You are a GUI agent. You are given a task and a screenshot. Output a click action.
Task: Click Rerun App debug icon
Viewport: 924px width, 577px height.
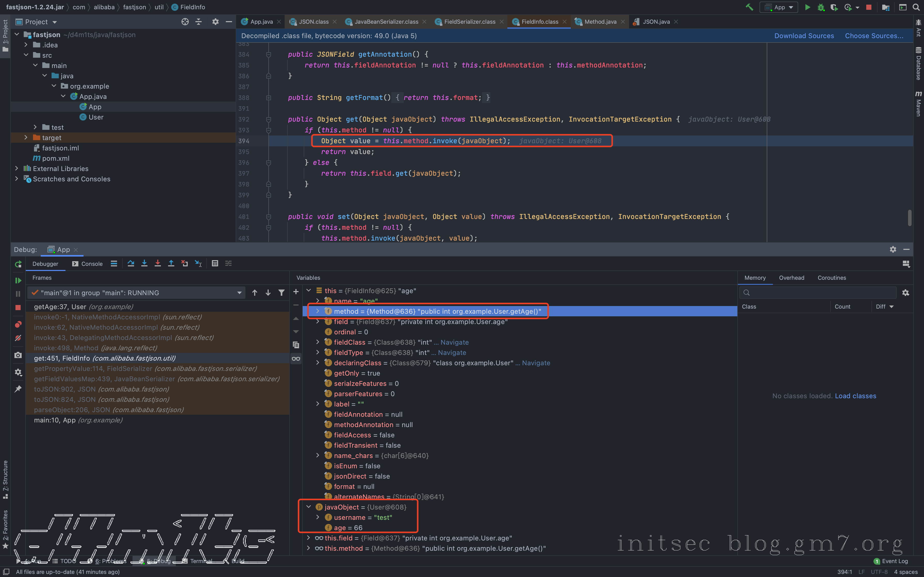click(x=18, y=264)
